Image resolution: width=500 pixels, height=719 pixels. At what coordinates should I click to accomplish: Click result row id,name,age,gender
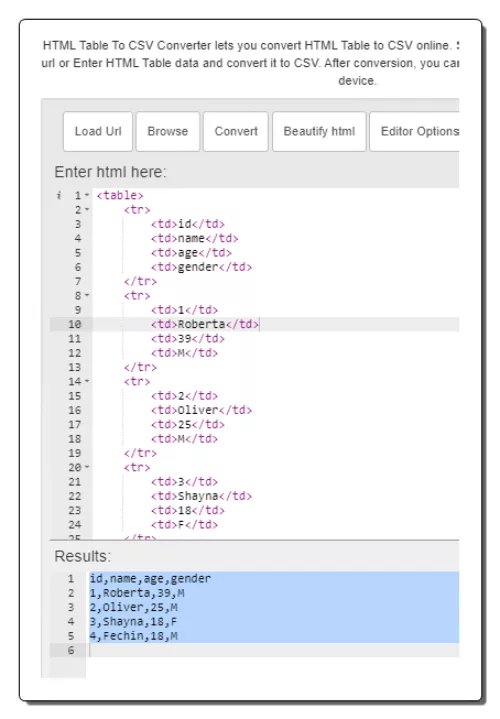(x=150, y=579)
